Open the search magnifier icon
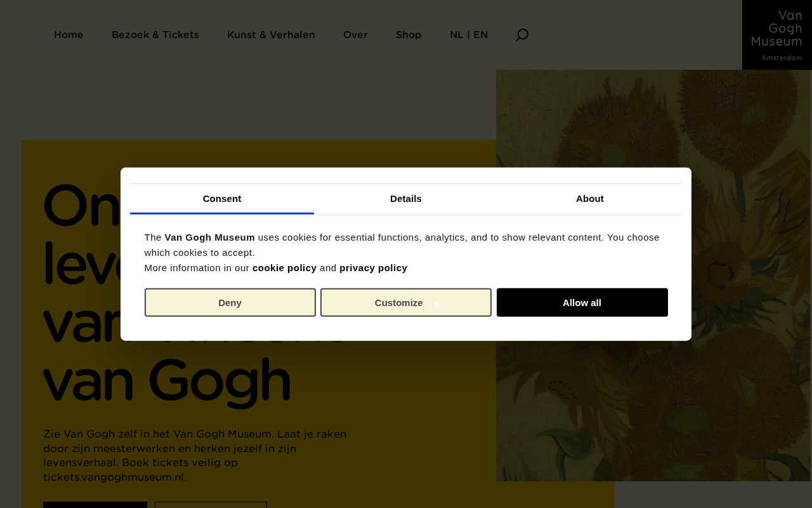 521,35
